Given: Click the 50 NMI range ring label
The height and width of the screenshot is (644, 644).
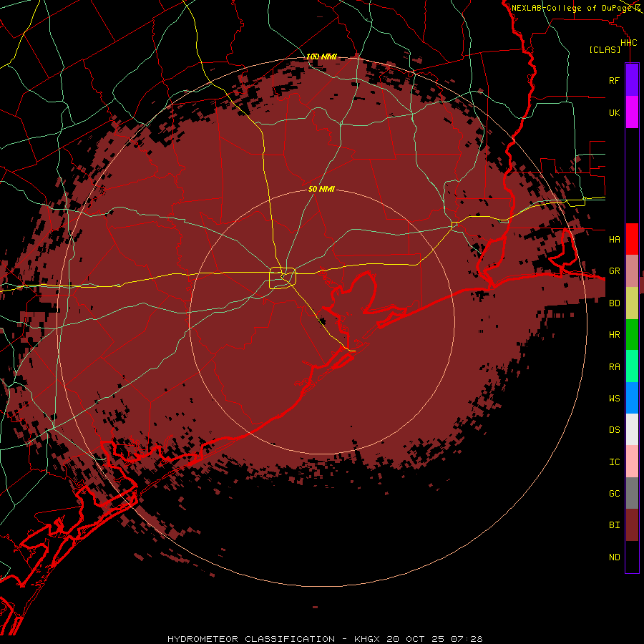Looking at the screenshot, I should [321, 189].
